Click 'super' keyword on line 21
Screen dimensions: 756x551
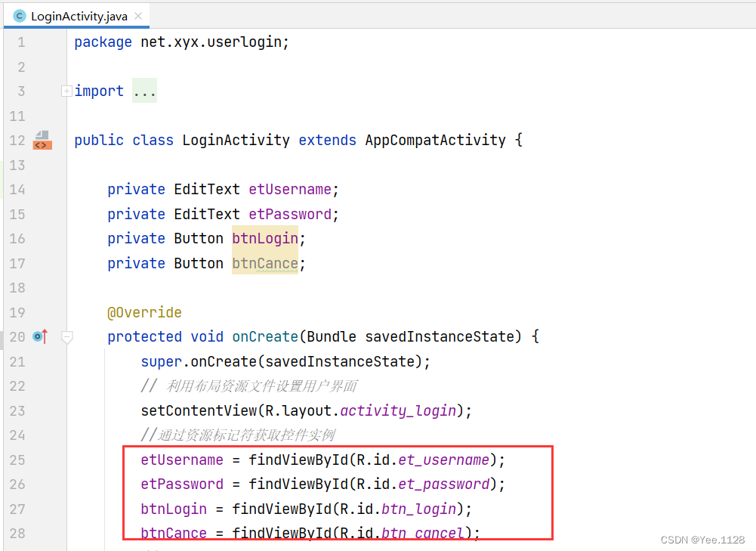pyautogui.click(x=161, y=361)
